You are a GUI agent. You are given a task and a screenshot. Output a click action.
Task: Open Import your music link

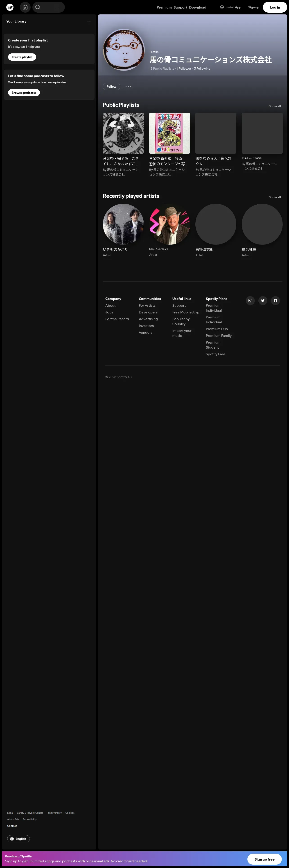coord(182,333)
